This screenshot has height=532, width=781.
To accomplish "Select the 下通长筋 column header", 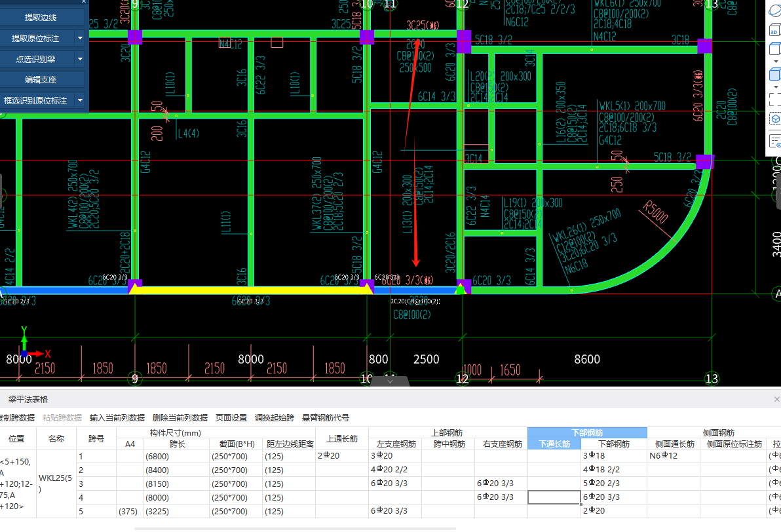I will [554, 444].
